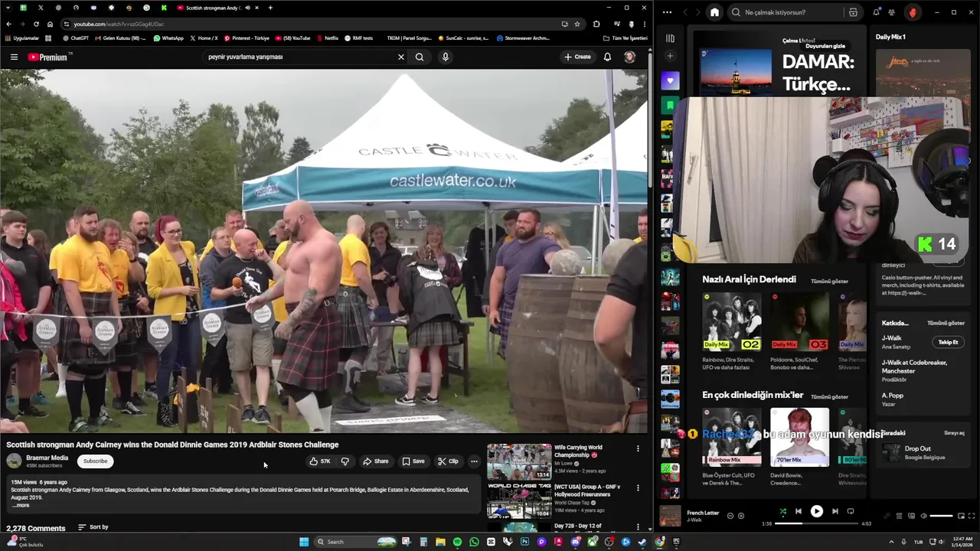Open Sort by comments dropdown
This screenshot has width=980, height=551.
(93, 527)
